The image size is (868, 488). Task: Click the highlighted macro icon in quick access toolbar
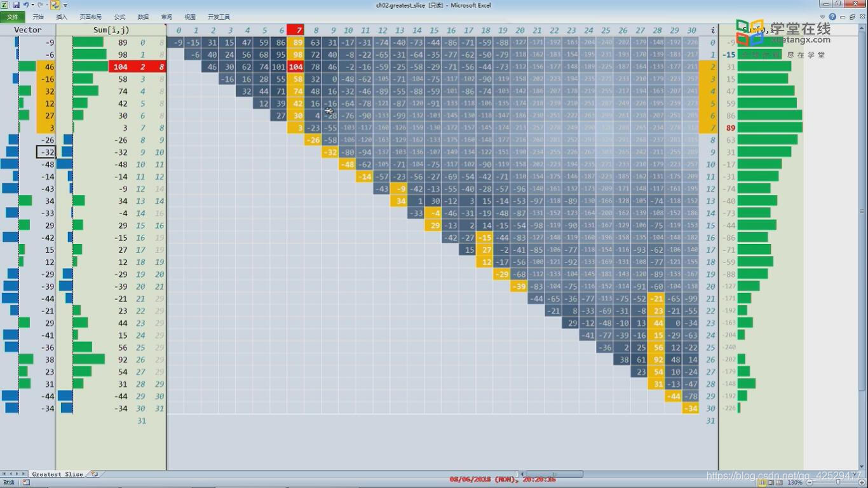pos(55,5)
